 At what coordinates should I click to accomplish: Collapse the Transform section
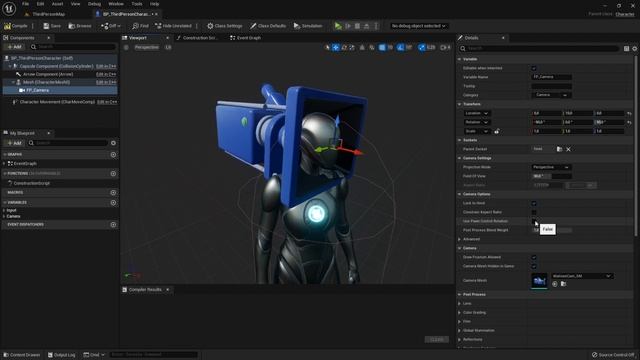(x=460, y=104)
